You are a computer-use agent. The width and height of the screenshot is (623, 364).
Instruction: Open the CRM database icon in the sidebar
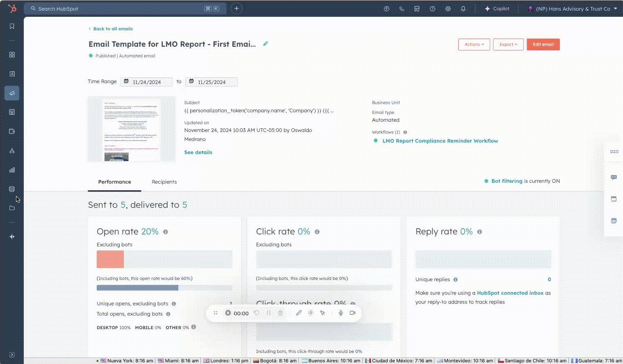(x=12, y=189)
